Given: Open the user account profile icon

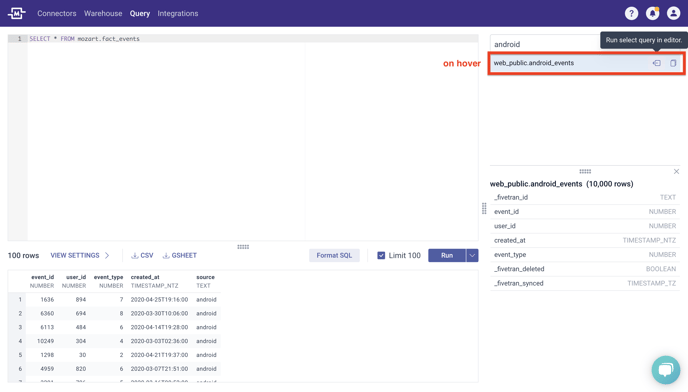Looking at the screenshot, I should [x=673, y=14].
